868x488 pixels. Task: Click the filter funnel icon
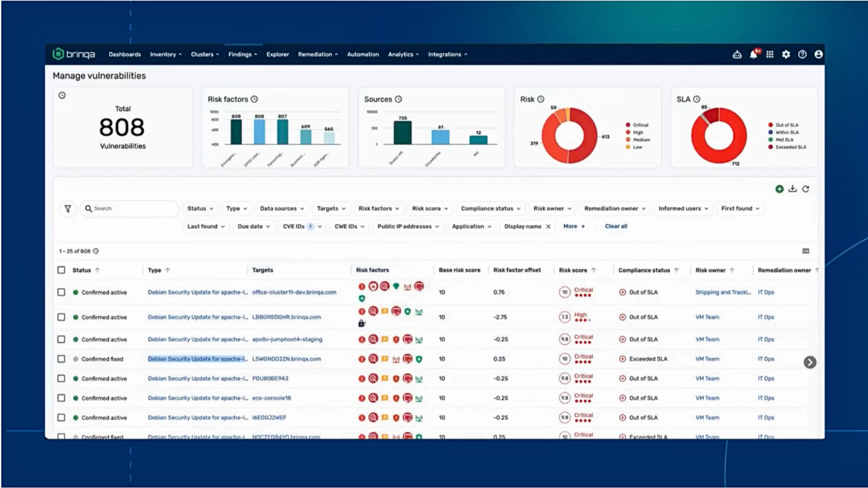tap(68, 209)
